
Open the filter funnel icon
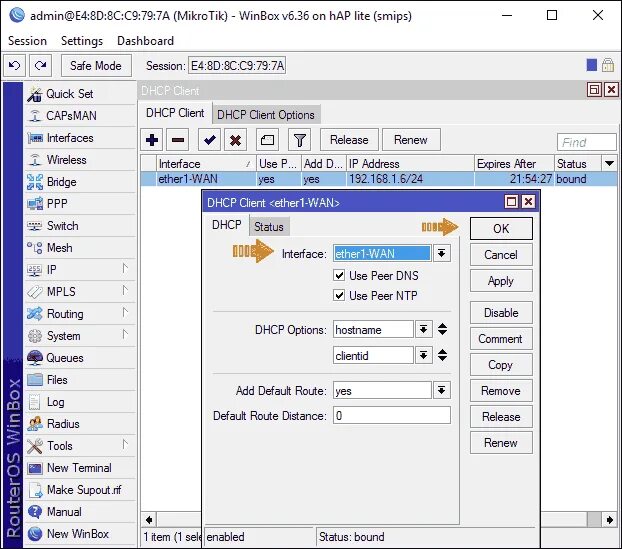[x=299, y=140]
